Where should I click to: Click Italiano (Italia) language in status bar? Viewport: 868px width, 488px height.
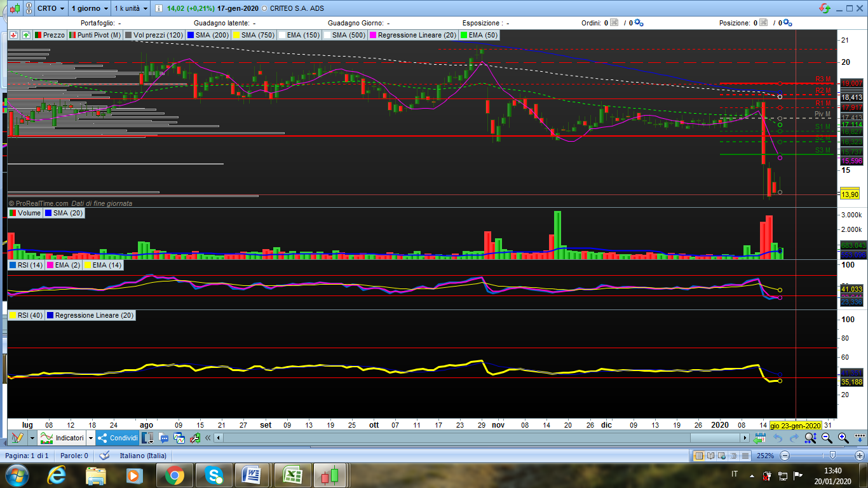tap(143, 456)
